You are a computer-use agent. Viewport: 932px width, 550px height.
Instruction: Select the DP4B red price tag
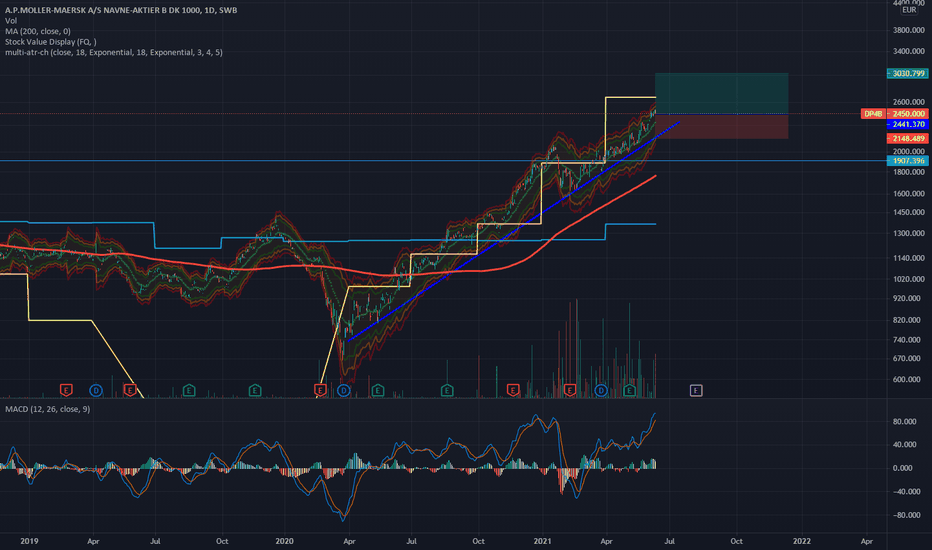click(x=874, y=114)
